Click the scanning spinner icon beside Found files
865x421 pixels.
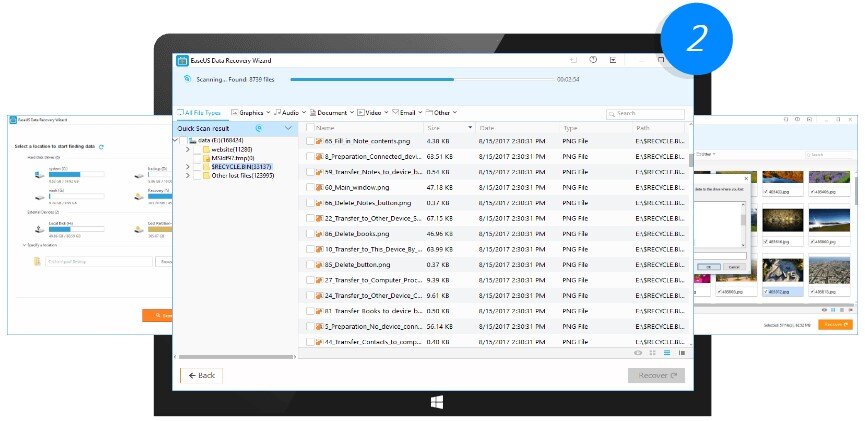188,79
